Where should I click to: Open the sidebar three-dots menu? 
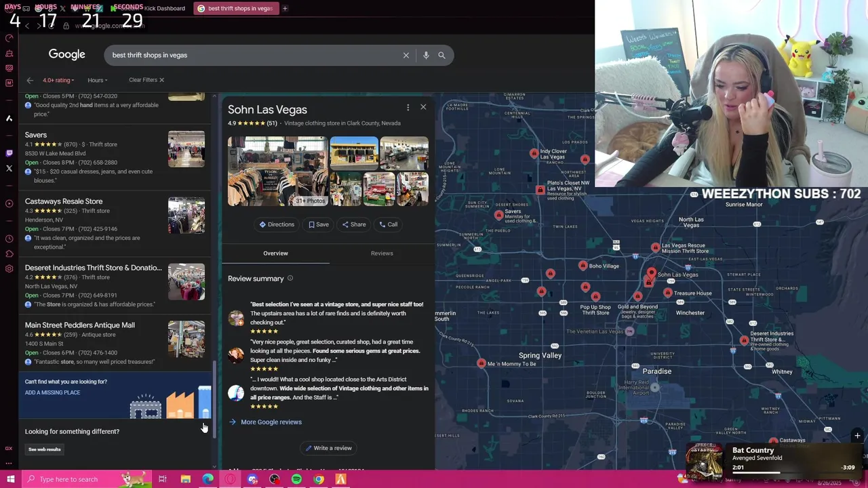(9, 464)
